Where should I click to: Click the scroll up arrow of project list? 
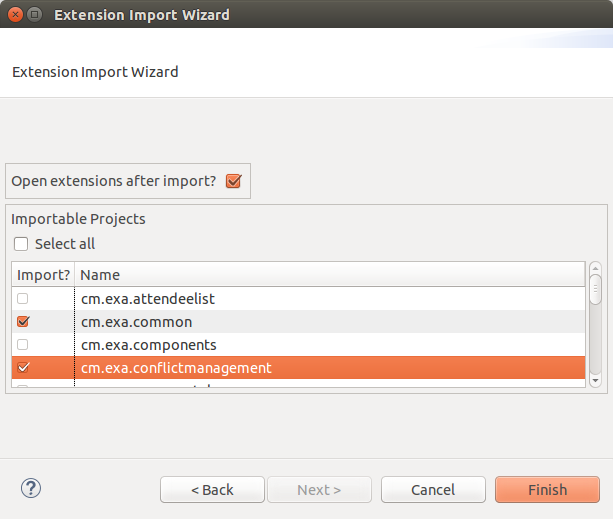point(595,268)
